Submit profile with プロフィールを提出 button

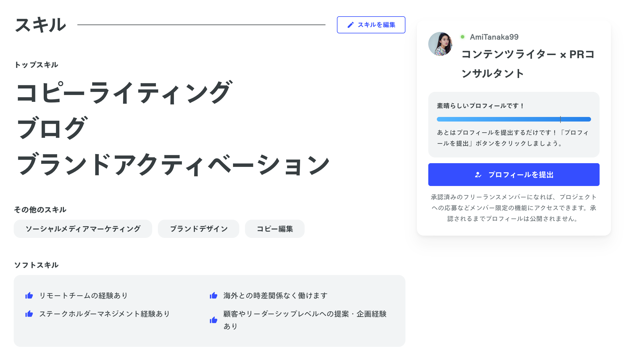coord(514,175)
